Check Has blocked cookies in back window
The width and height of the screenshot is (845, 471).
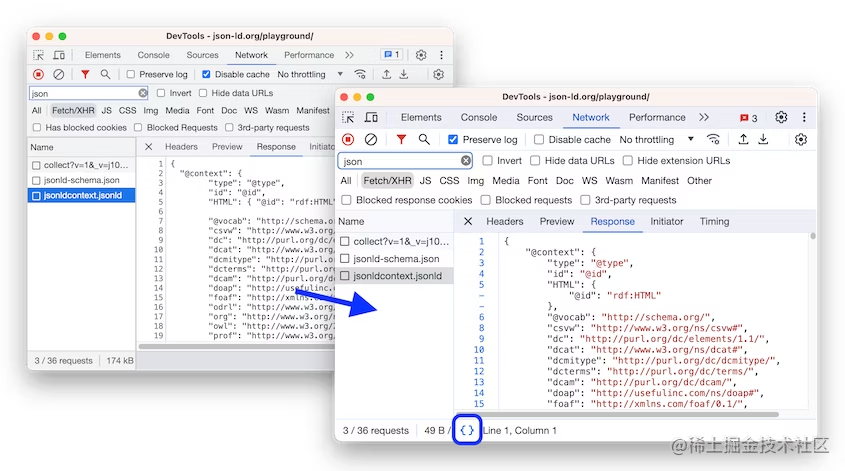point(37,128)
